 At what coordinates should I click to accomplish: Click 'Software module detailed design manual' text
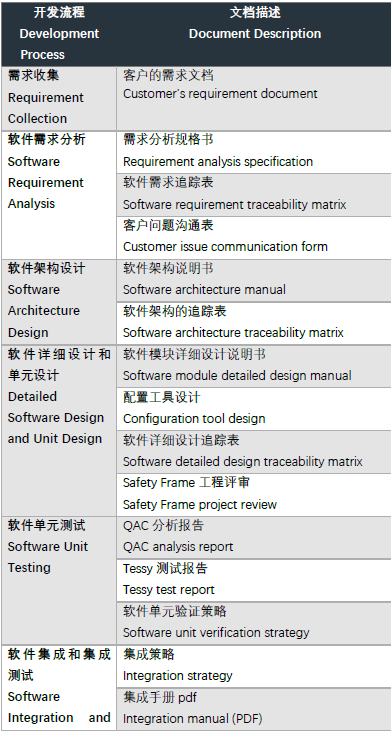coord(237,376)
